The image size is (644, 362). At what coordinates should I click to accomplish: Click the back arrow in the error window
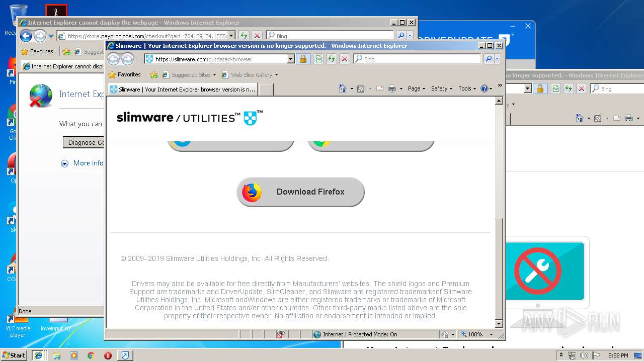click(26, 36)
